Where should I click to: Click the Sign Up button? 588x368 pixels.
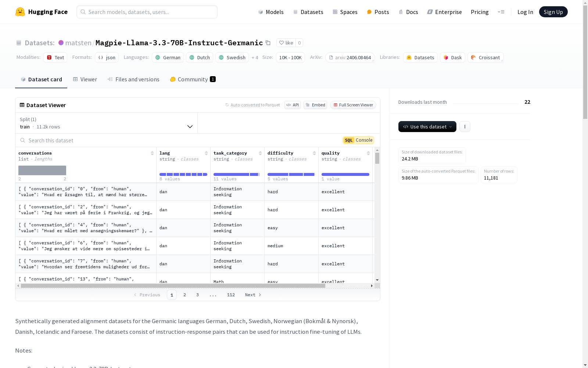point(553,12)
